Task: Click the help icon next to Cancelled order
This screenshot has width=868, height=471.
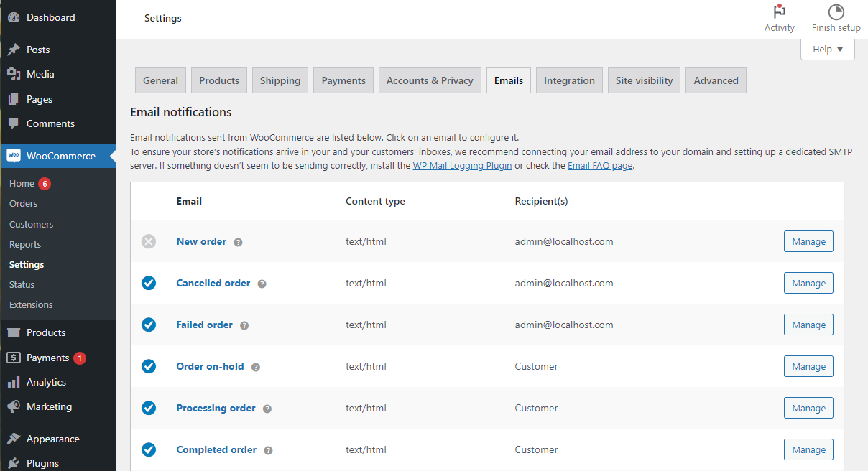Action: tap(262, 284)
